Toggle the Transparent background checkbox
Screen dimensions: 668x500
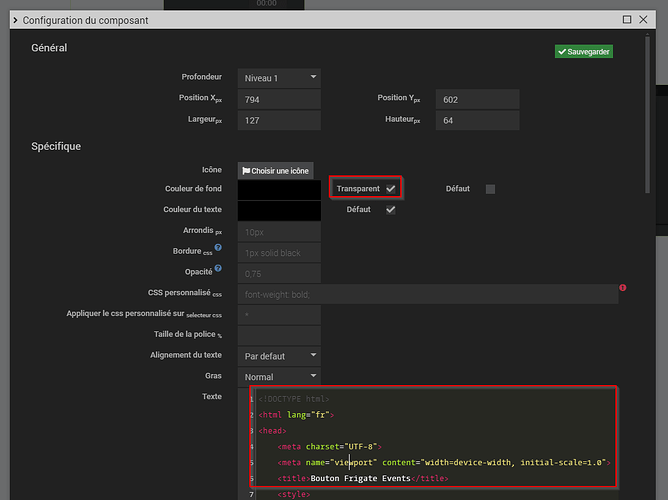click(390, 188)
